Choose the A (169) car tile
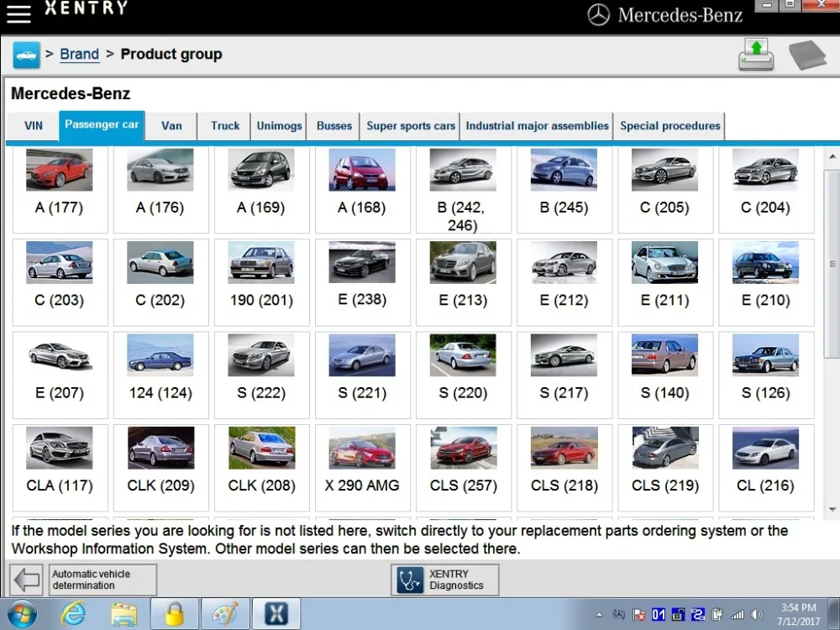Image resolution: width=840 pixels, height=630 pixels. pos(261,190)
